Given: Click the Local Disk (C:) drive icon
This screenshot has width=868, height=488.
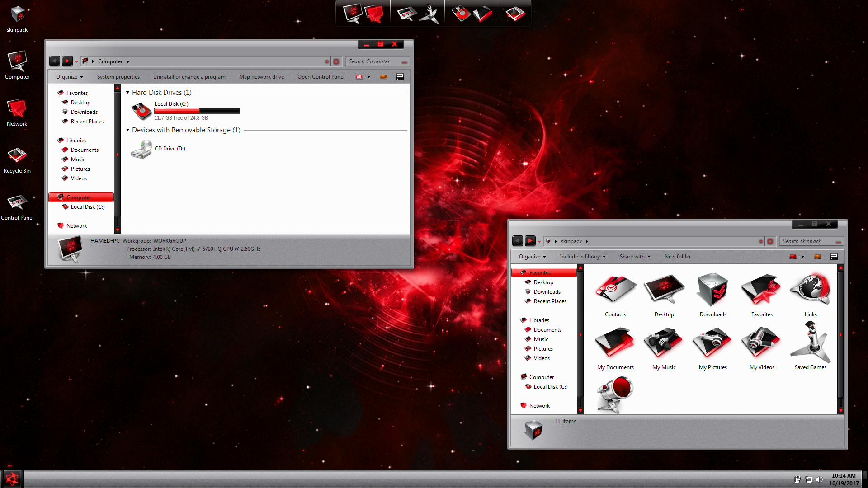Looking at the screenshot, I should point(142,111).
